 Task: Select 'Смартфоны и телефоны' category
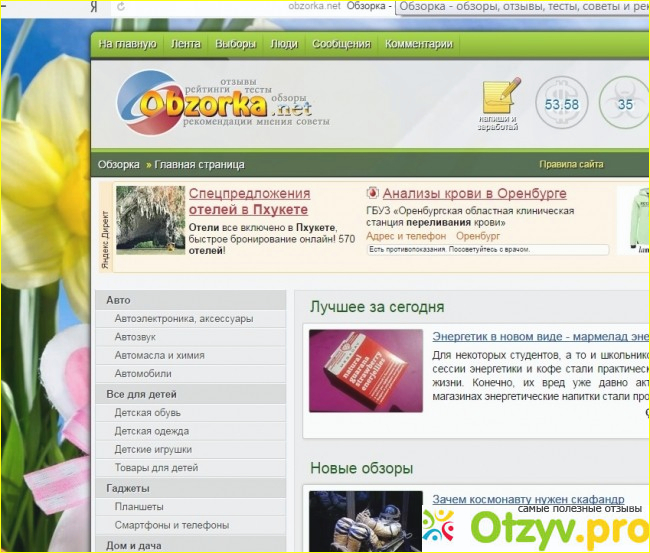[171, 525]
